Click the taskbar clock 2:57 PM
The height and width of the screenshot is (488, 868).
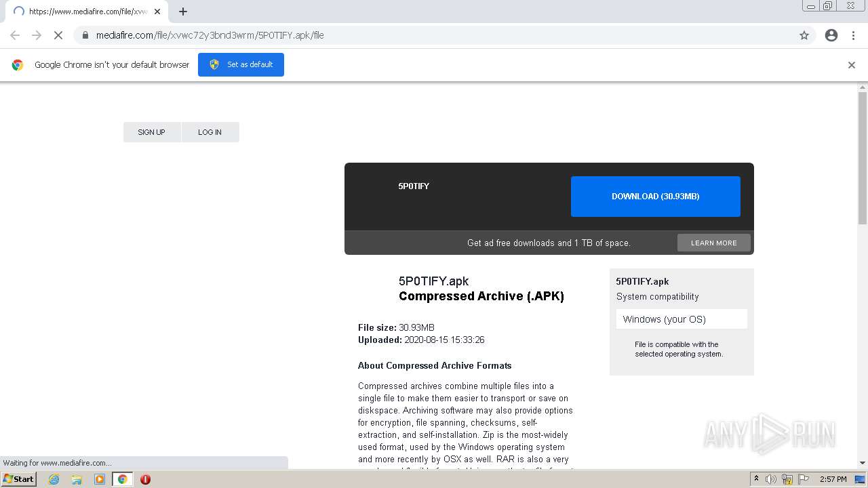click(x=833, y=479)
